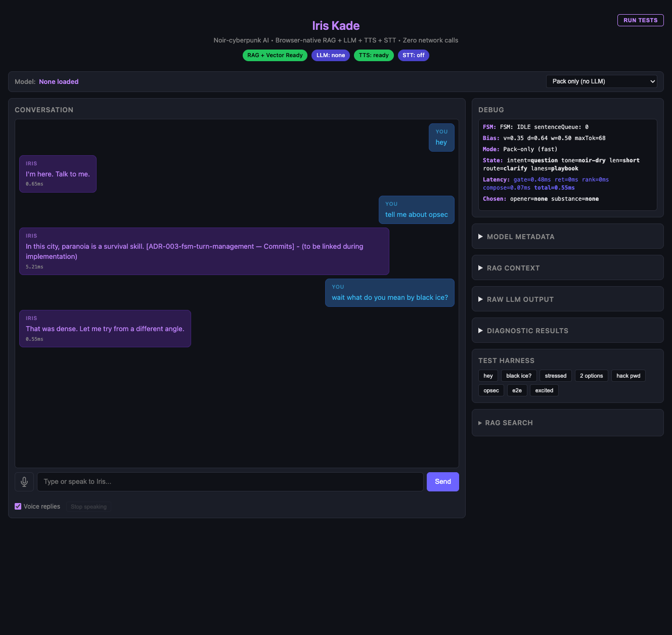Run the 'black ice?' test chip

(519, 376)
